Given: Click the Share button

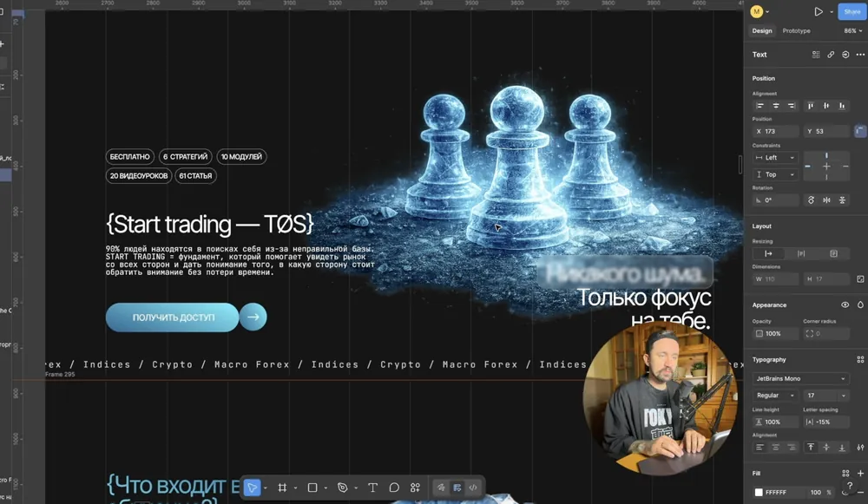Looking at the screenshot, I should [852, 11].
